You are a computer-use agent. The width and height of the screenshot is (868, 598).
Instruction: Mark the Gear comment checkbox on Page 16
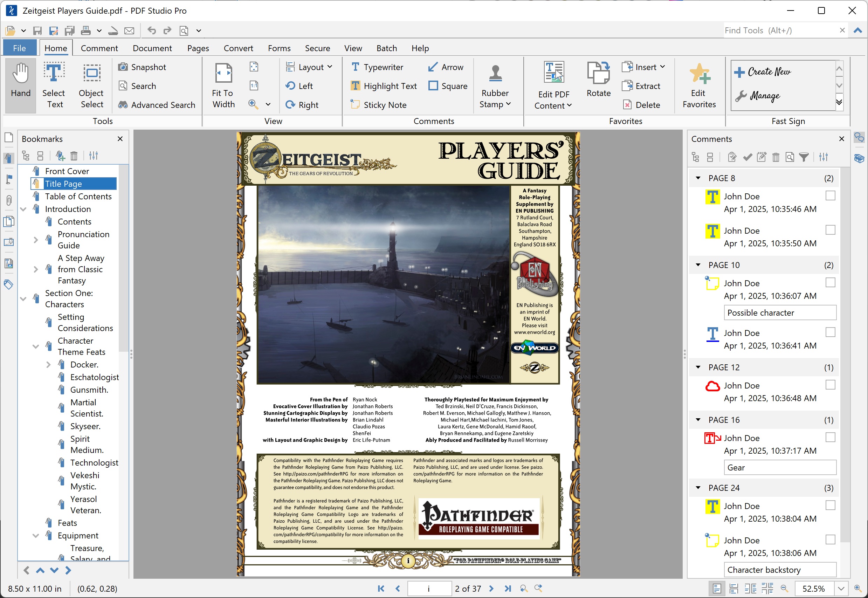point(831,437)
